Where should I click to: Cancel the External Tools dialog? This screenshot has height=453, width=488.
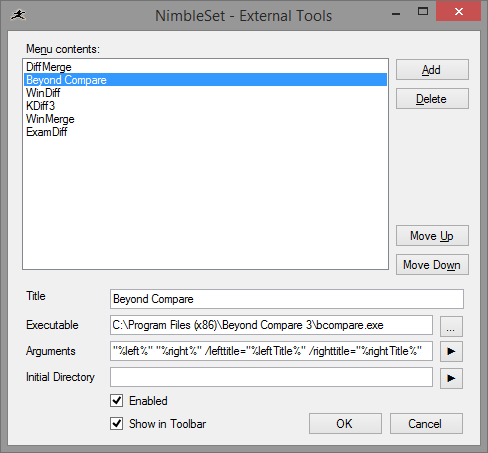426,424
